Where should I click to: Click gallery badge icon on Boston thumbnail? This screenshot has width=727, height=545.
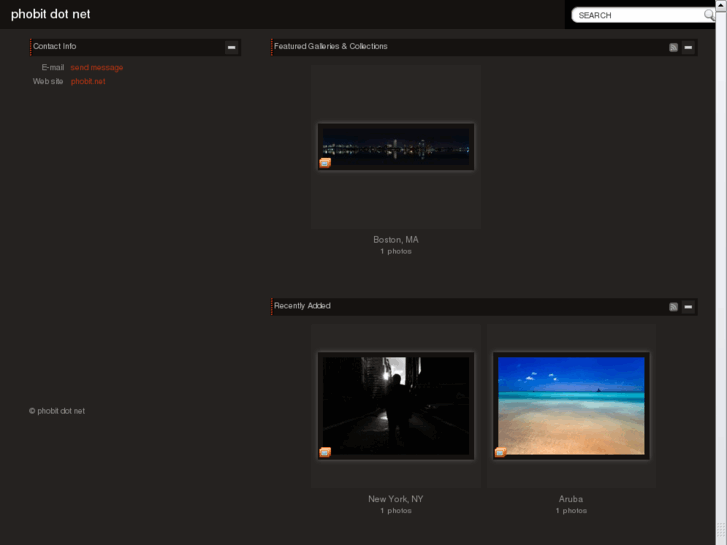[x=325, y=163]
